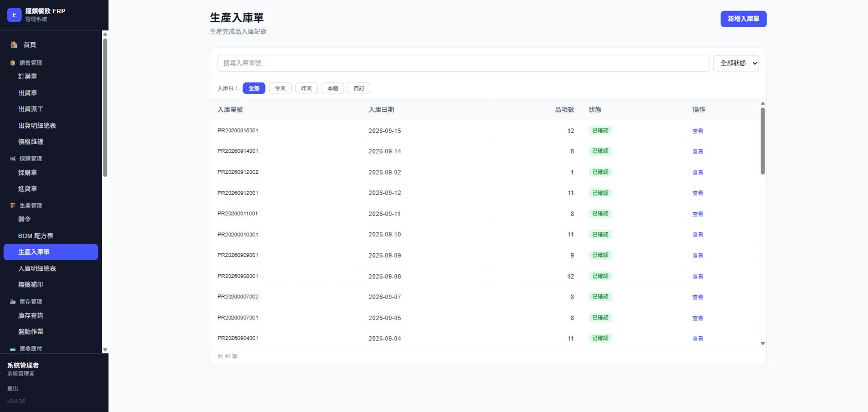Open 查看 for PR20260911001

tap(697, 214)
